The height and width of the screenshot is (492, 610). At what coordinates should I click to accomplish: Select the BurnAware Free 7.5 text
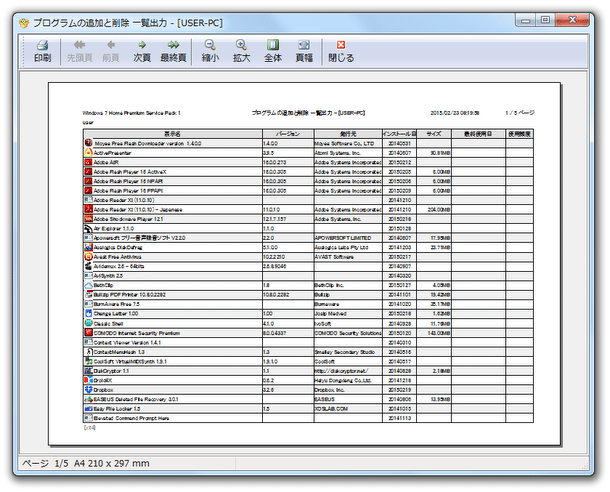(x=116, y=304)
